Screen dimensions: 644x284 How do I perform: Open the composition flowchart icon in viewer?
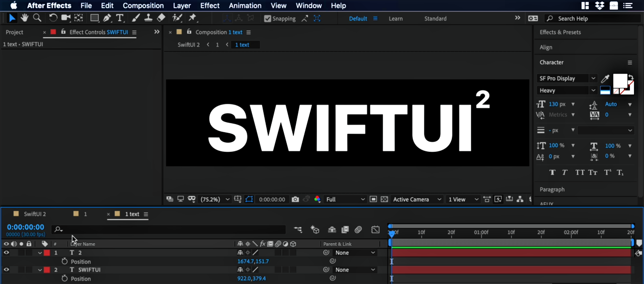click(520, 199)
